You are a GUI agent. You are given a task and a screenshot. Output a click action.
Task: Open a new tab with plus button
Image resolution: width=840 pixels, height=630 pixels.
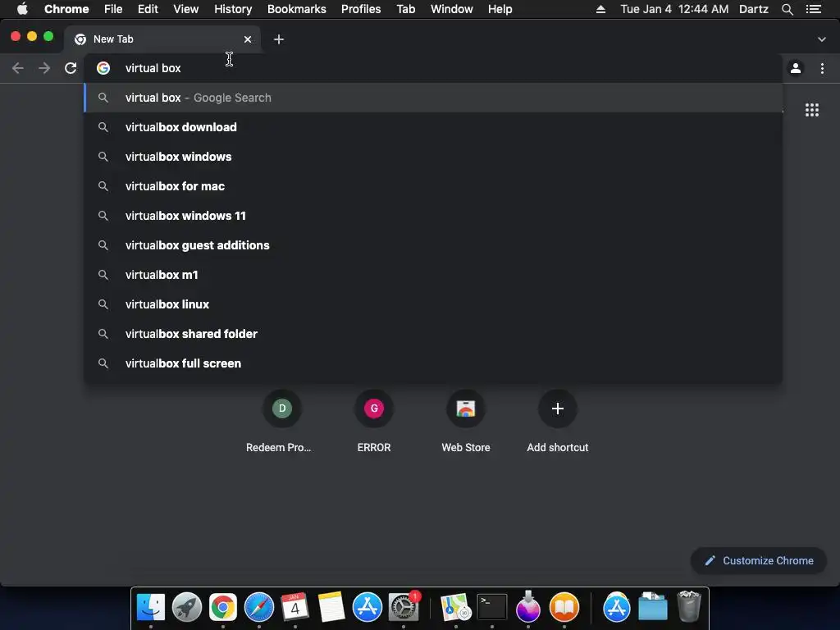point(279,39)
